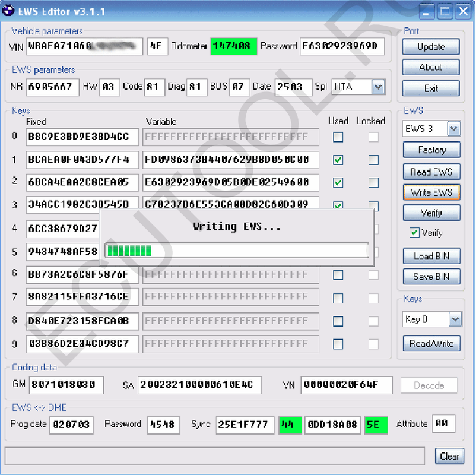476x475 pixels.
Task: Toggle the Verify checkbox
Action: (414, 233)
